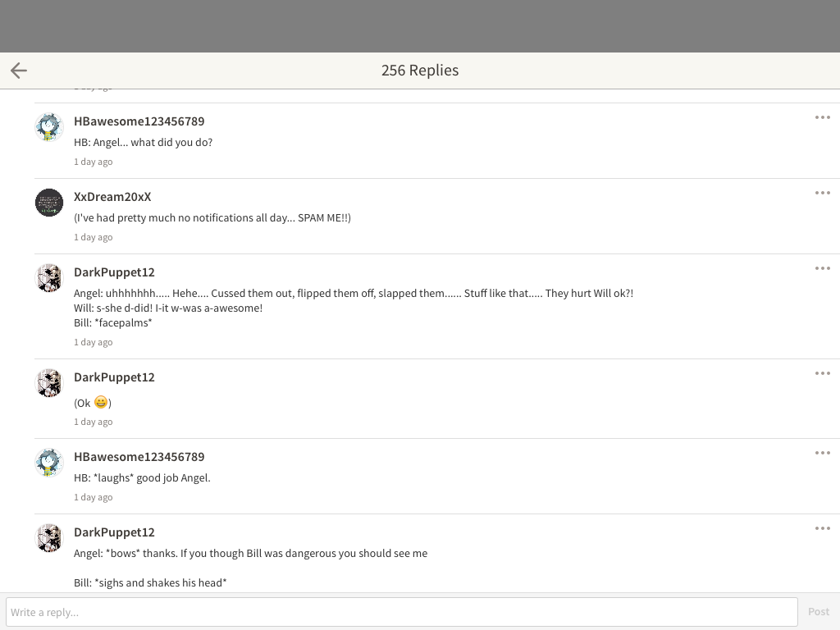Screen dimensions: 840x630
Task: Select the line "Bill: *facepalms*"
Action: (113, 323)
